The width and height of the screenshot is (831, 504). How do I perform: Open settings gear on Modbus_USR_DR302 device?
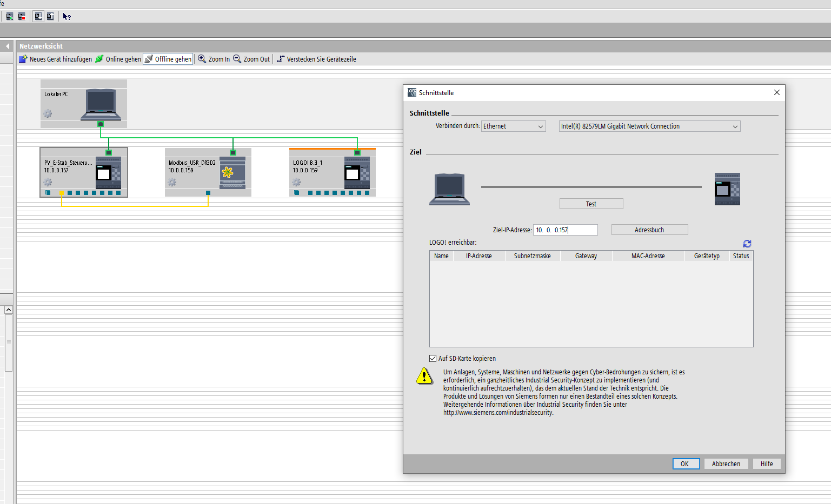click(172, 182)
